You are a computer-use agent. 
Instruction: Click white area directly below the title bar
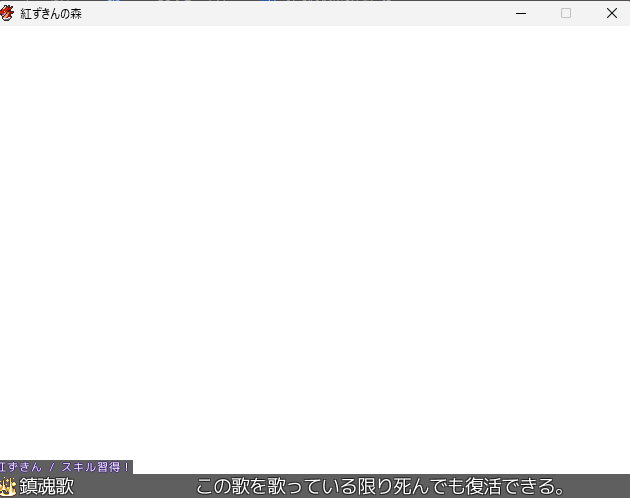(315, 36)
